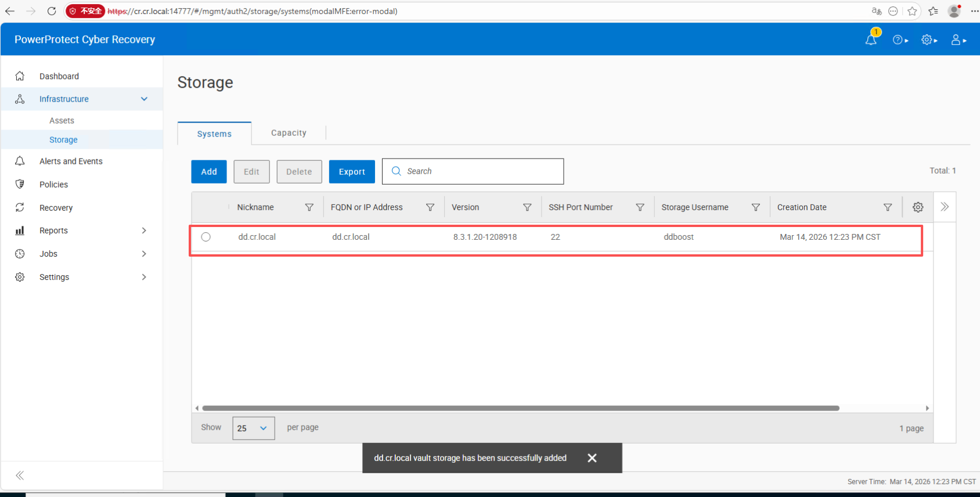Open the rows per page dropdown
Image resolution: width=980 pixels, height=497 pixels.
[x=254, y=428]
